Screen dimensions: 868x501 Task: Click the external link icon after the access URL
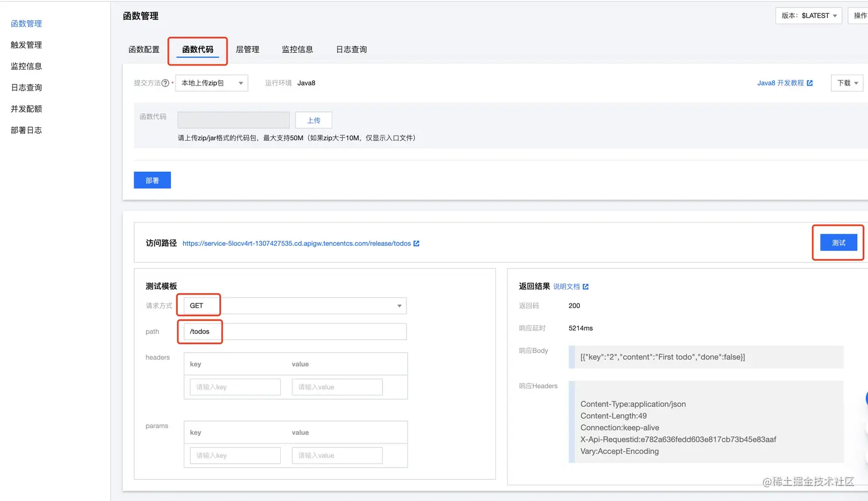[x=416, y=244]
